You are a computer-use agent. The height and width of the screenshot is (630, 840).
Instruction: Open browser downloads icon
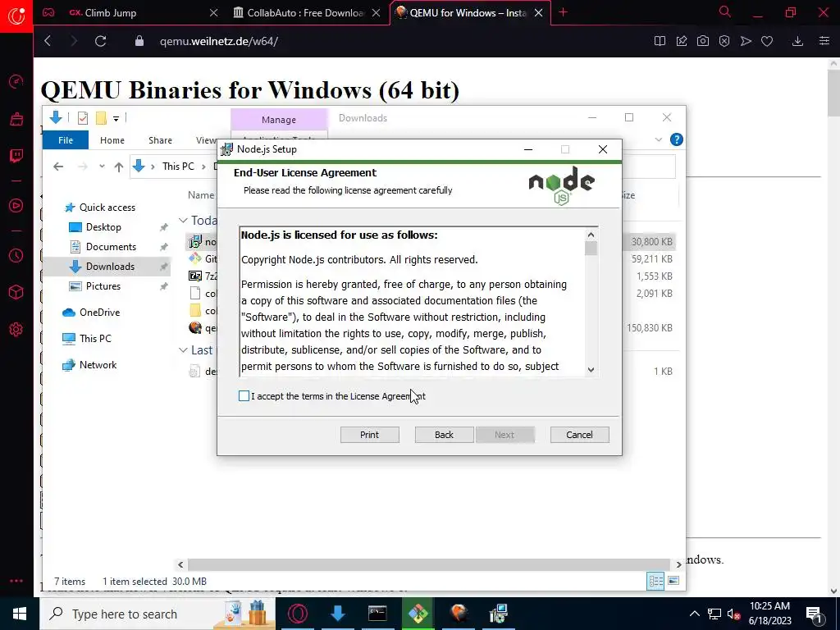(797, 41)
